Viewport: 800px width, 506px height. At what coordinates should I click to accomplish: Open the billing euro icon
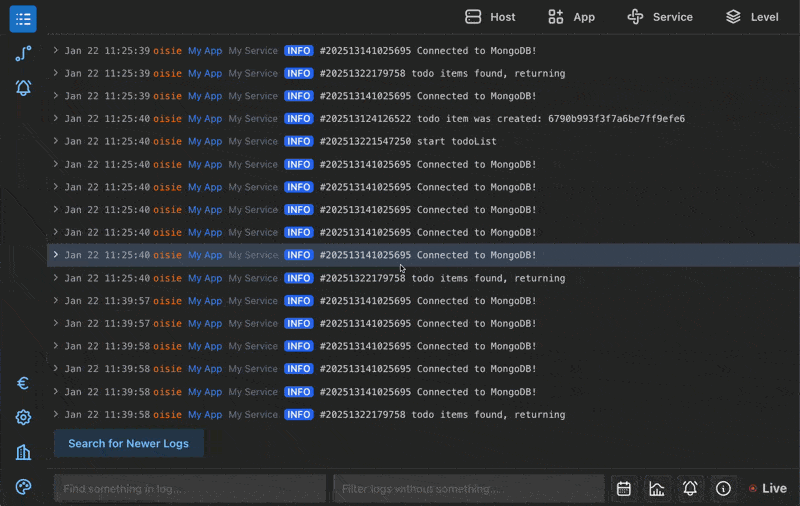coord(23,383)
